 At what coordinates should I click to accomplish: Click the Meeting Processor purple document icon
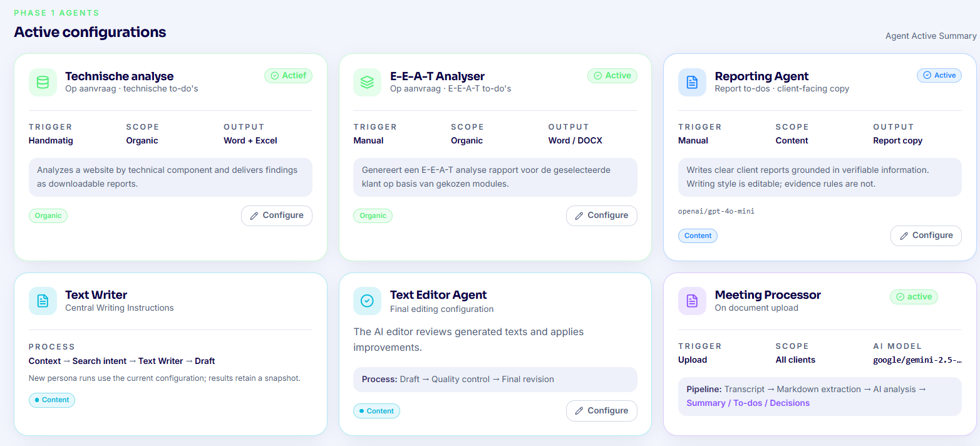click(x=692, y=301)
